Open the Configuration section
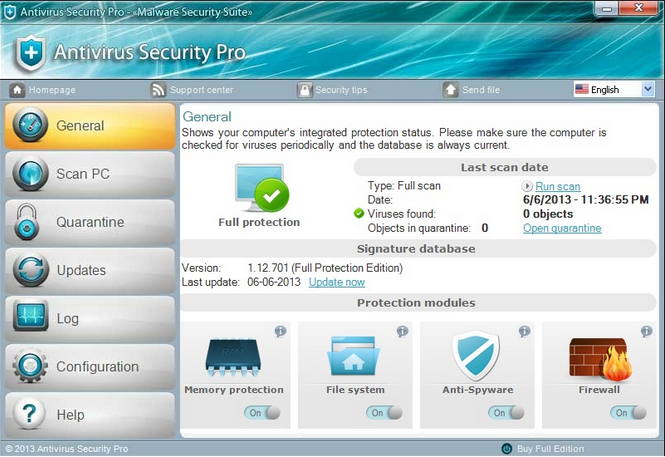 (90, 367)
